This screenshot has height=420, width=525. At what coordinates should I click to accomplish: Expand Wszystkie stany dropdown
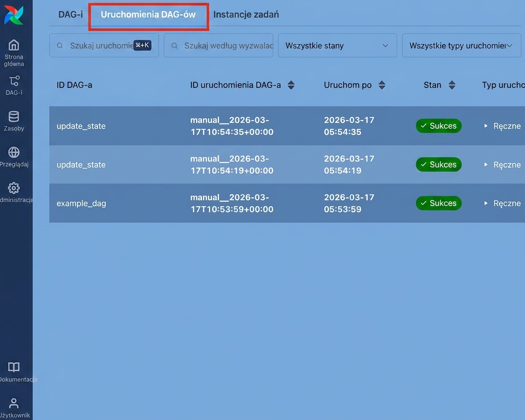(x=338, y=46)
